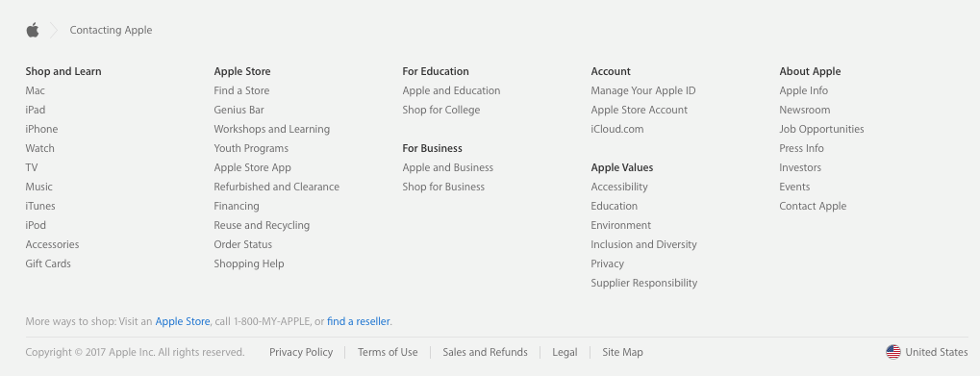This screenshot has height=376, width=980.
Task: Open the Refurbished and Clearance link
Action: (x=276, y=187)
